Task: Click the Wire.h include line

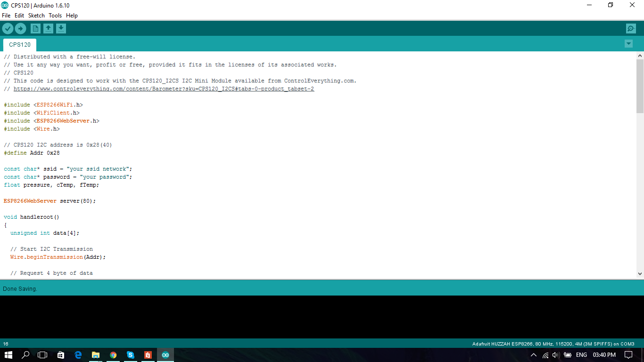Action: point(32,129)
